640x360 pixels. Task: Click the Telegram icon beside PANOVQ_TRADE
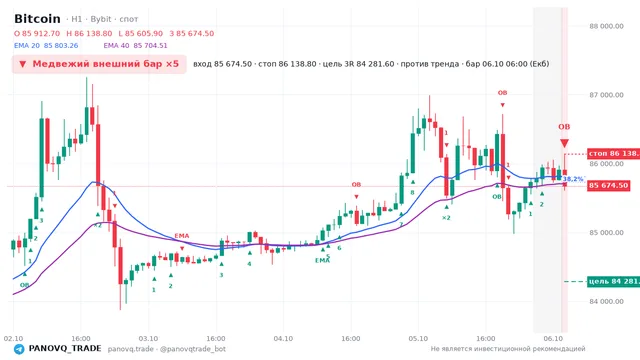pos(19,349)
